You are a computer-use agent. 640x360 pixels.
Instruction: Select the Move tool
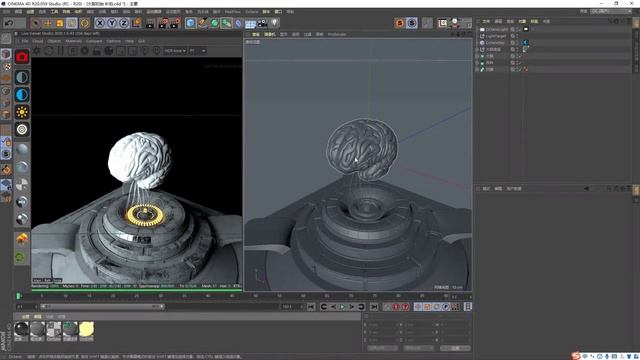48,23
